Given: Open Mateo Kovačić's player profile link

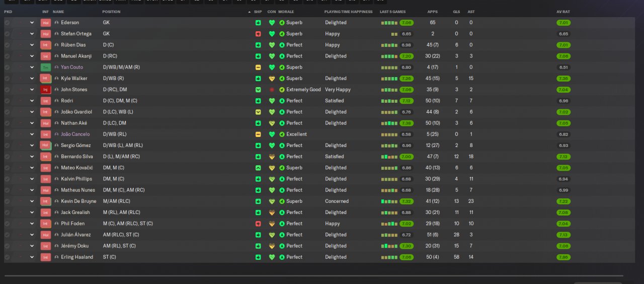Looking at the screenshot, I should (77, 168).
